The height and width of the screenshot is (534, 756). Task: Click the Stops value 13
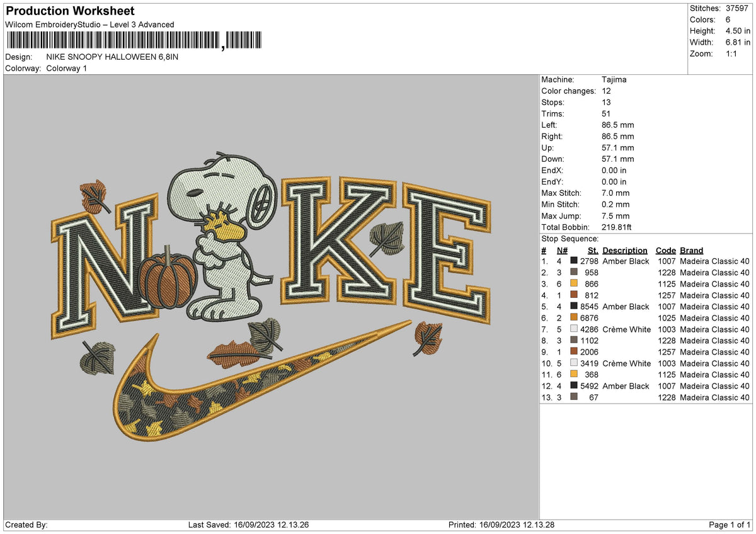(x=607, y=102)
